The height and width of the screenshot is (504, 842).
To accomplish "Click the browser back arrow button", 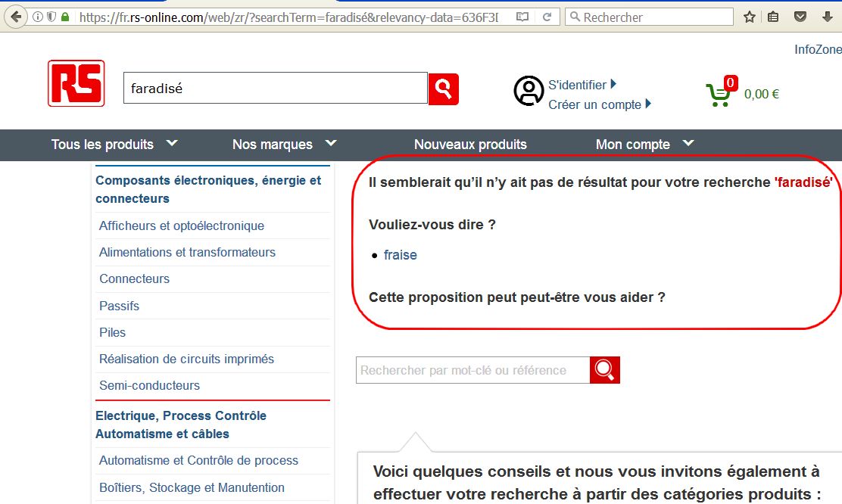I will pyautogui.click(x=16, y=17).
